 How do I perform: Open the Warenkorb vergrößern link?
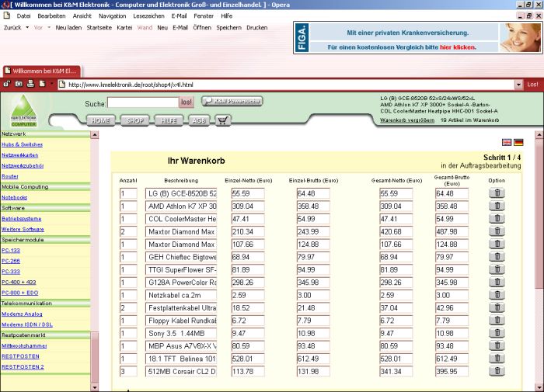coord(407,120)
